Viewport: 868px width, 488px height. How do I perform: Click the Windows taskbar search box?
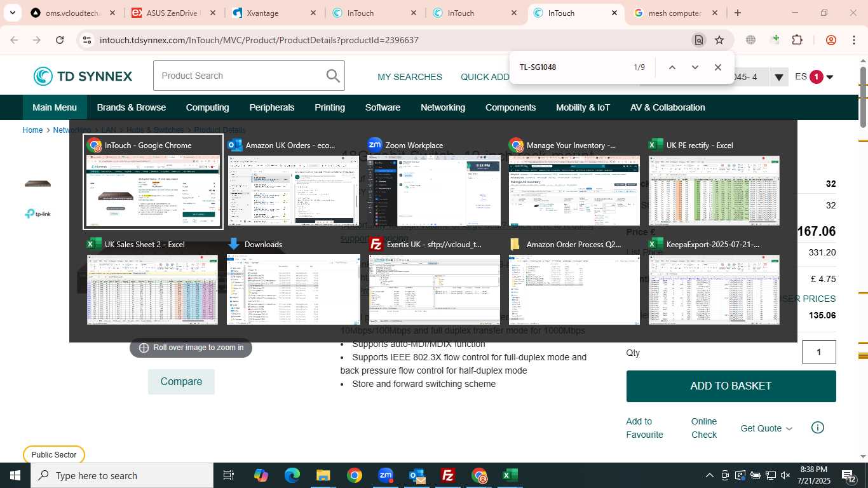(122, 475)
